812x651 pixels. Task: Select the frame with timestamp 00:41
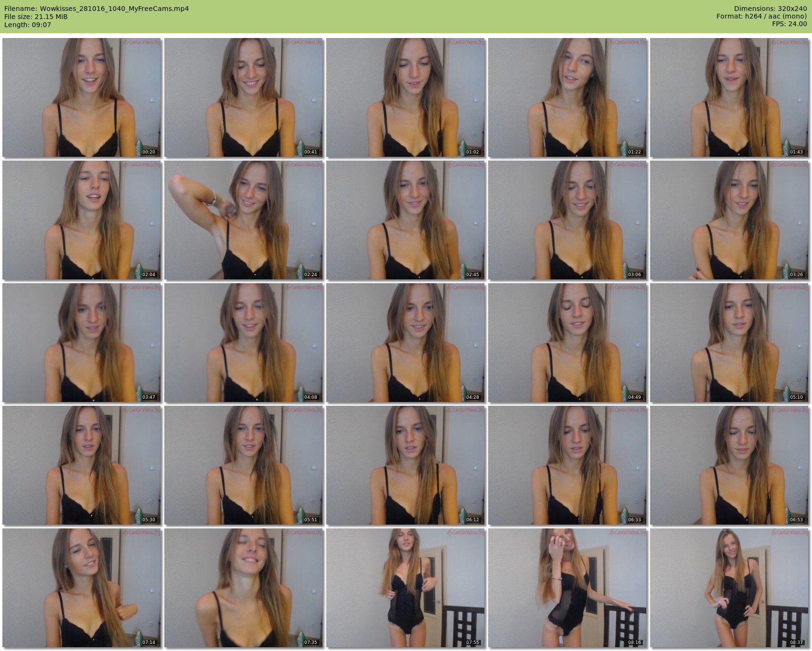(244, 97)
